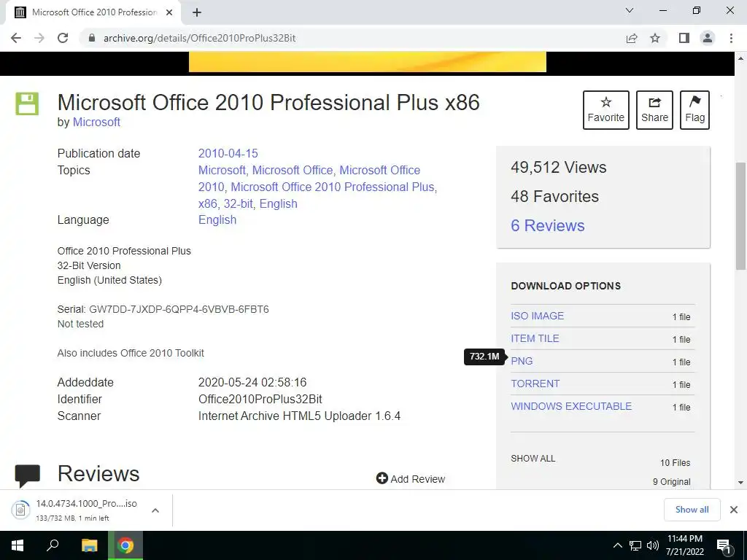Click the browser forward arrow
This screenshot has width=747, height=560.
click(39, 38)
